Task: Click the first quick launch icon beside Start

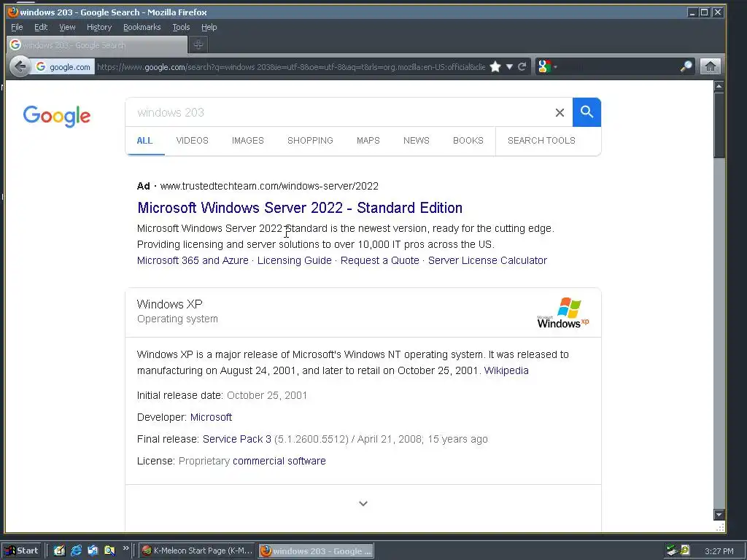Action: pos(59,551)
